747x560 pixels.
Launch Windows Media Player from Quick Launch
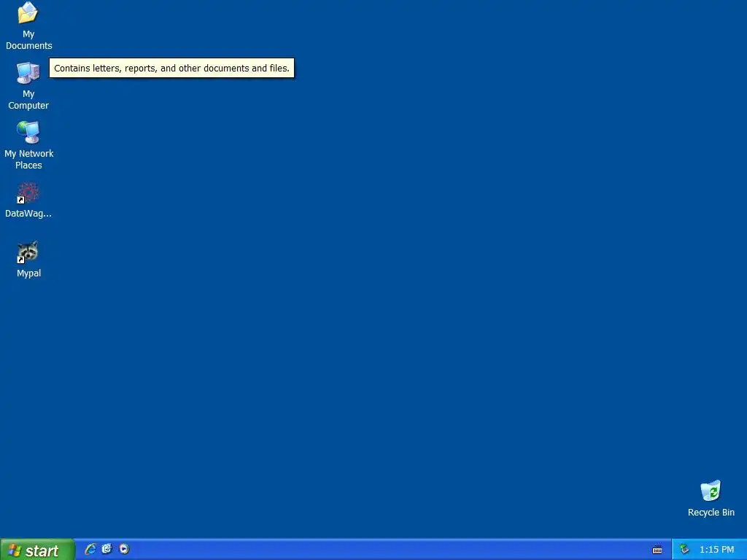point(124,549)
